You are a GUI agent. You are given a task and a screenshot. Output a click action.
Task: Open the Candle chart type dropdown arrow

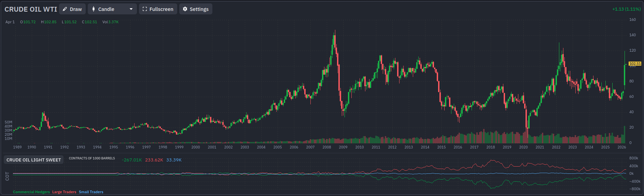(131, 9)
